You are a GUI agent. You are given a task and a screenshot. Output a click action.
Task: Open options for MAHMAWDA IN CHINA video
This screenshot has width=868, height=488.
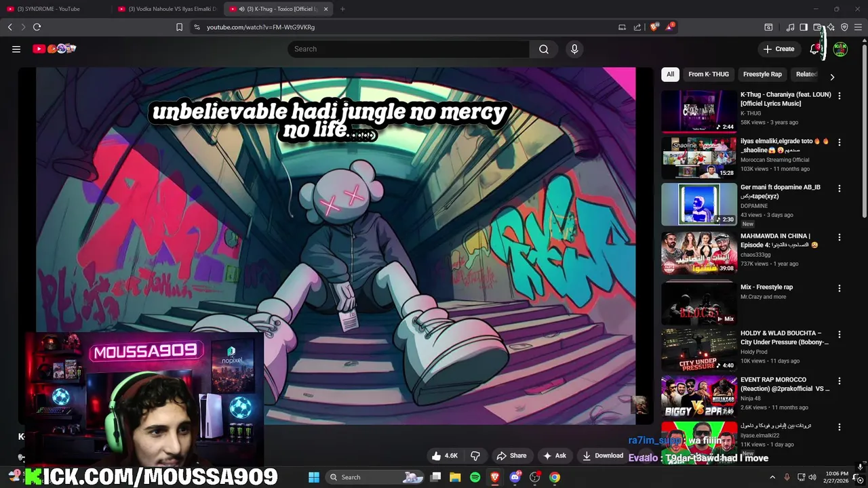click(x=840, y=237)
